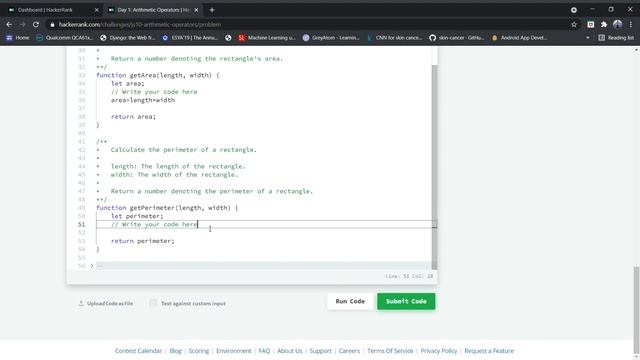Enable Test against custom input checkbox
Viewport: 640px width, 360px height.
pos(153,303)
